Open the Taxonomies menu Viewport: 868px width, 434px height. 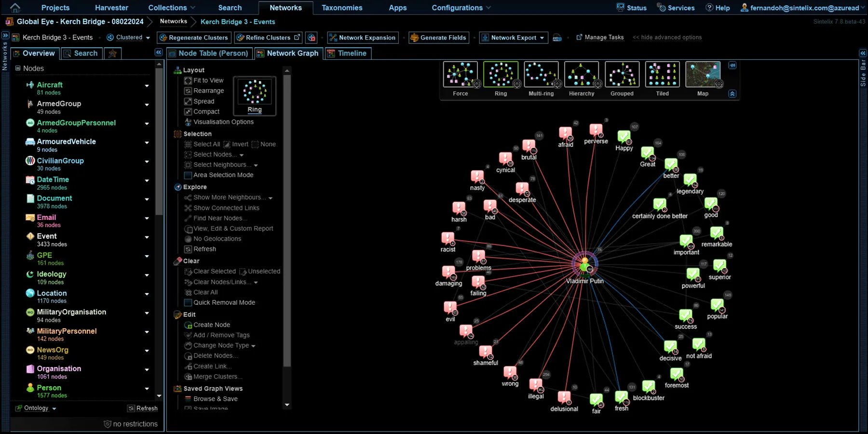coord(342,7)
